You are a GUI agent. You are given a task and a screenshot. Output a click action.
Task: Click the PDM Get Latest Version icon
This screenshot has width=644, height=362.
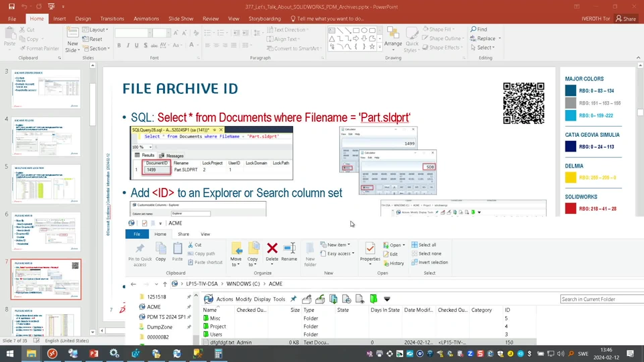(333, 299)
